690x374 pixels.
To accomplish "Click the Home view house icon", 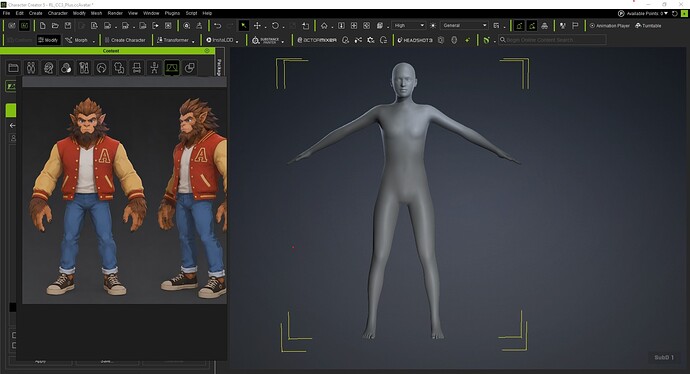I will pos(324,26).
